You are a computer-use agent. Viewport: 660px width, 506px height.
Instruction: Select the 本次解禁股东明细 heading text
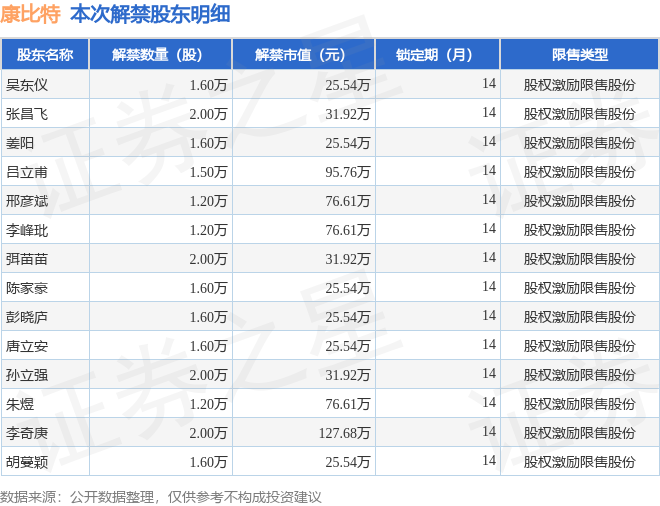click(150, 14)
